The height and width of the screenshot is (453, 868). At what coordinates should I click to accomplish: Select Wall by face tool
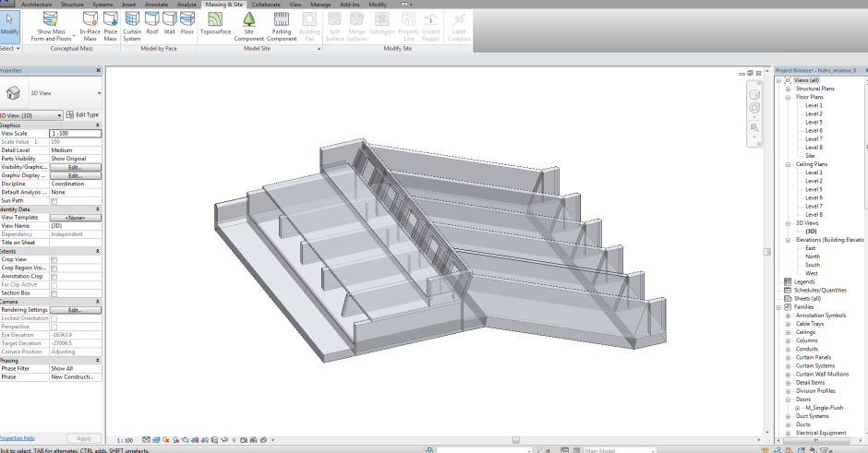[x=169, y=23]
